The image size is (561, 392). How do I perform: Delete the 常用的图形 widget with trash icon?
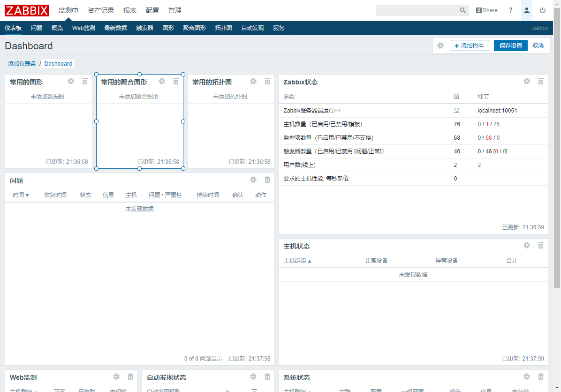(84, 81)
